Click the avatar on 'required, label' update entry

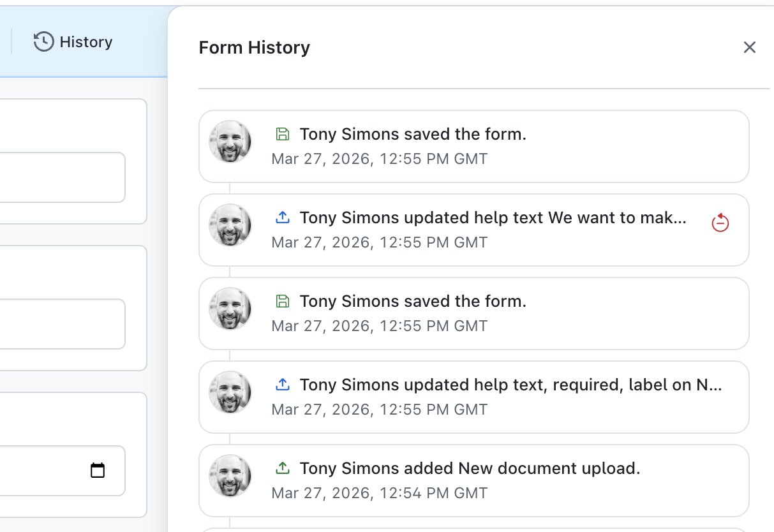pos(230,392)
